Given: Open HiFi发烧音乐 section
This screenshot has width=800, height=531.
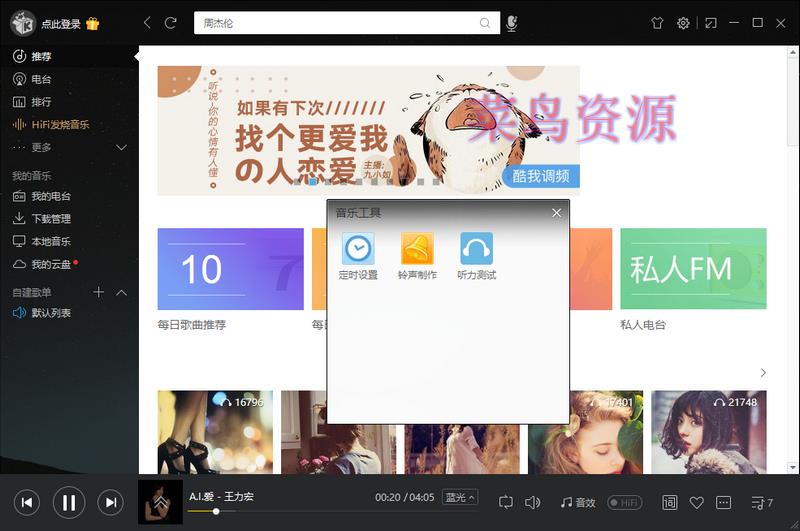Looking at the screenshot, I should [x=69, y=124].
